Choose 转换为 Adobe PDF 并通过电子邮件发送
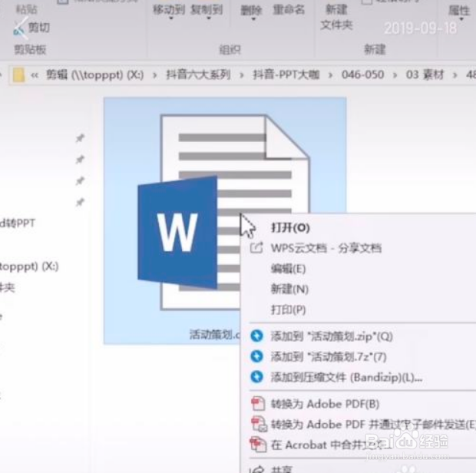 373,425
